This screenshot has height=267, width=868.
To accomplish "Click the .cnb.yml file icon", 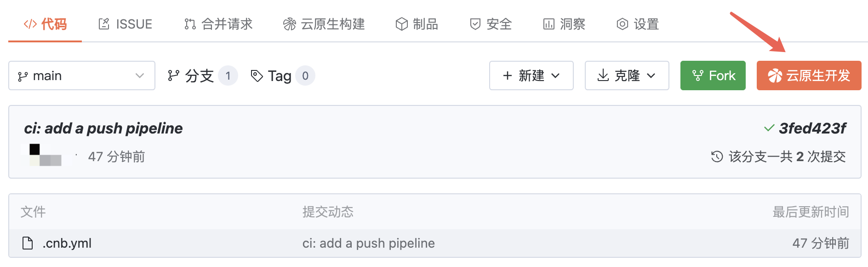I will pos(28,243).
